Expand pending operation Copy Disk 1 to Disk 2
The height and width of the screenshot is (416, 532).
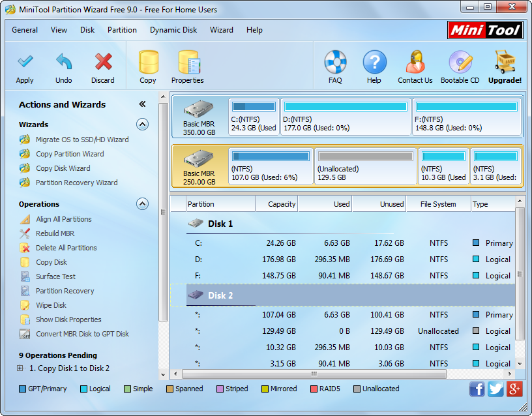(x=20, y=368)
